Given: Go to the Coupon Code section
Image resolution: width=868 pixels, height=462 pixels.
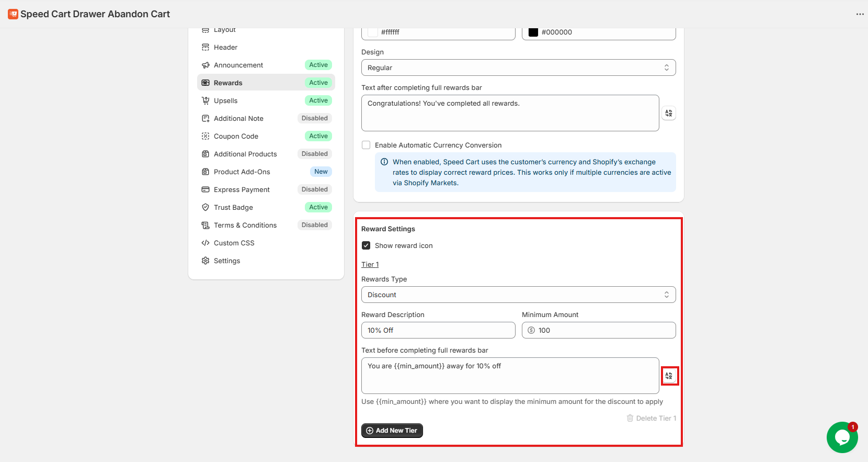Looking at the screenshot, I should [x=236, y=136].
